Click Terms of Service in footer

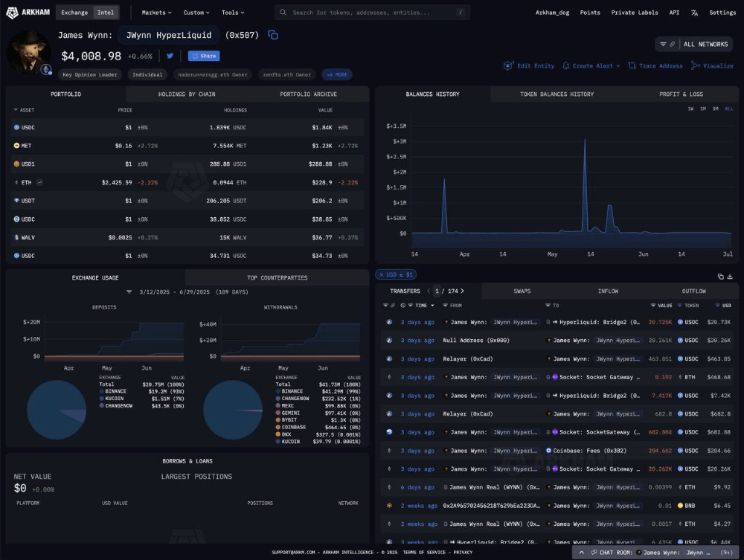(424, 553)
